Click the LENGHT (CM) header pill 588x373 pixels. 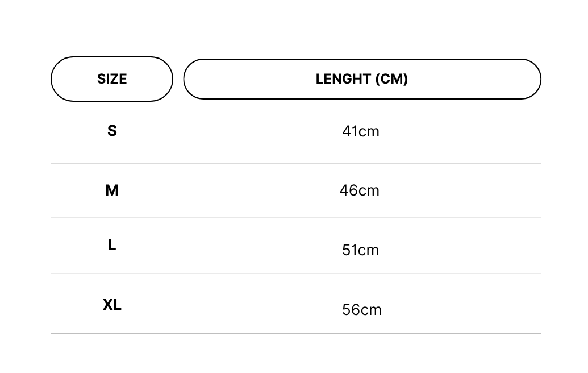(362, 79)
